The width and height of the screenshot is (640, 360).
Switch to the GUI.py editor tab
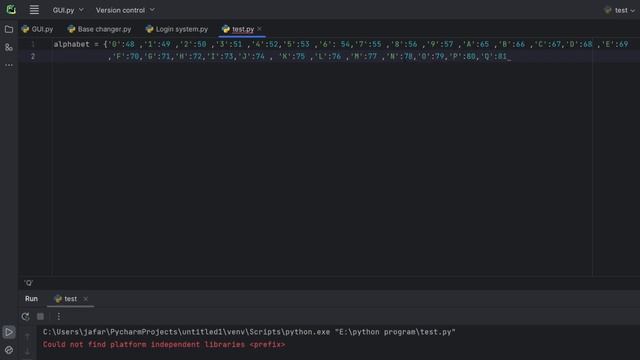point(38,29)
